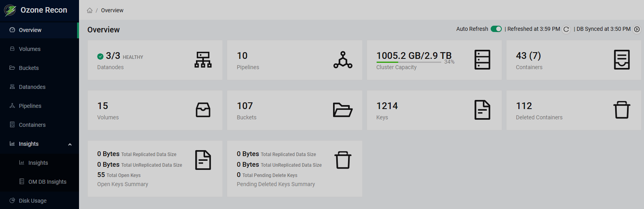
Task: Click the DB Synced at 3:50 PM text
Action: pos(604,29)
